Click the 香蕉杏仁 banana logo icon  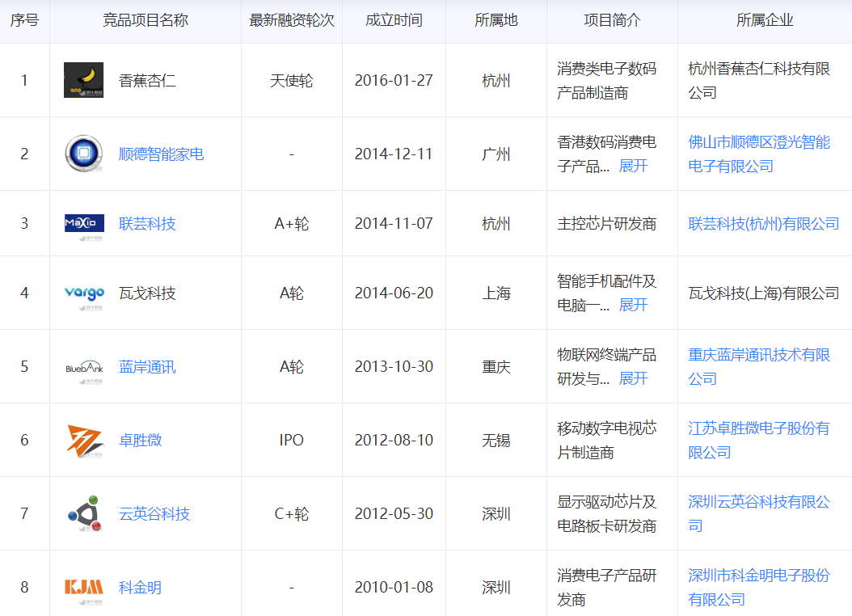point(84,80)
